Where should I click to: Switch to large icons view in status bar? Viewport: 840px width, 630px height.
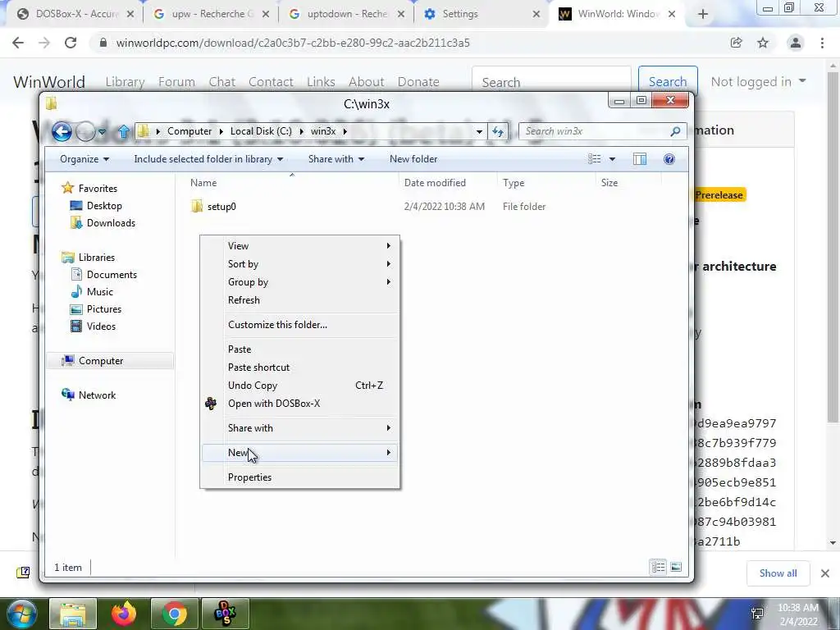676,567
